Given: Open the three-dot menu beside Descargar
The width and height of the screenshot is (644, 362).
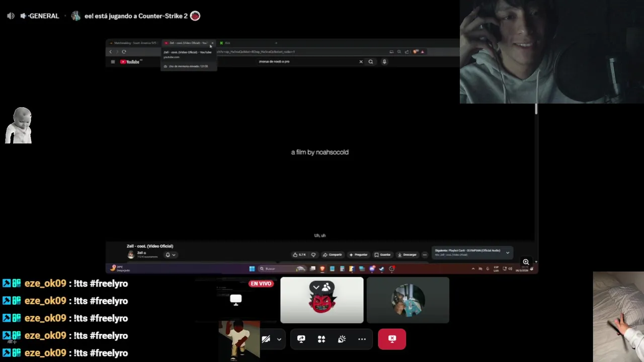Looking at the screenshot, I should coord(425,254).
